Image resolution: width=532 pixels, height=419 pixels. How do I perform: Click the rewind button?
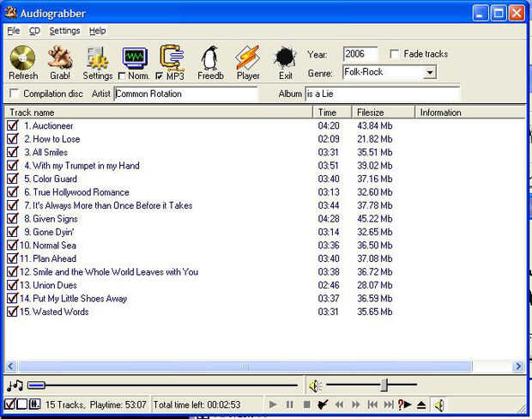pyautogui.click(x=339, y=404)
